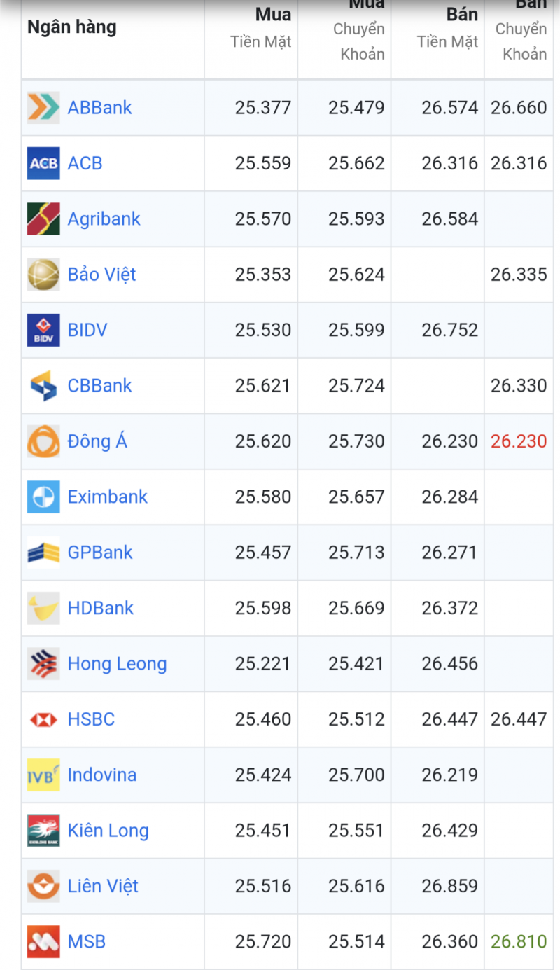Viewport: 560px width, 970px height.
Task: Open the GPBank link
Action: (x=100, y=553)
